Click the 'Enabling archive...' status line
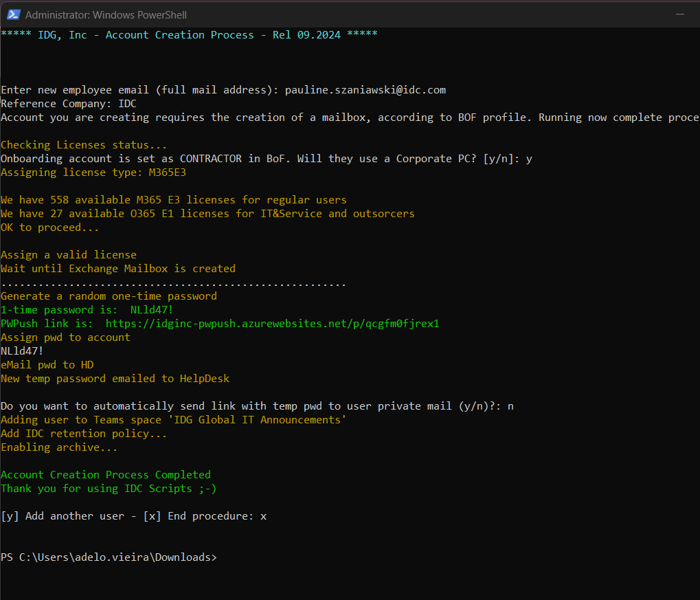Viewport: 700px width, 600px height. coord(59,447)
